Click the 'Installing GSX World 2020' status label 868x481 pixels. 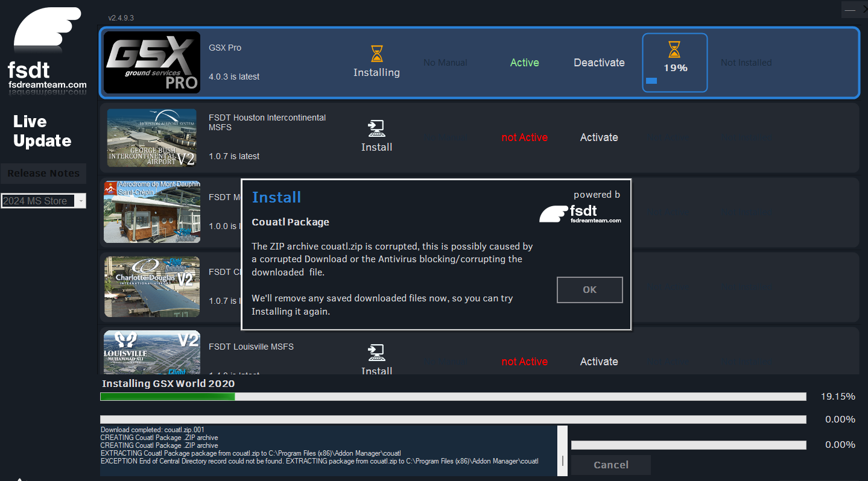(168, 383)
